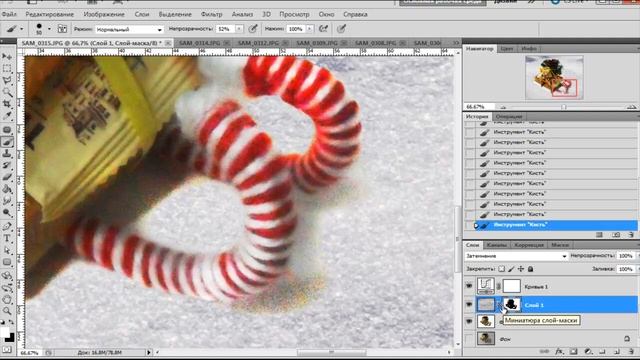Open the brush panel toggle icon
This screenshot has width=640, height=360.
62,29
